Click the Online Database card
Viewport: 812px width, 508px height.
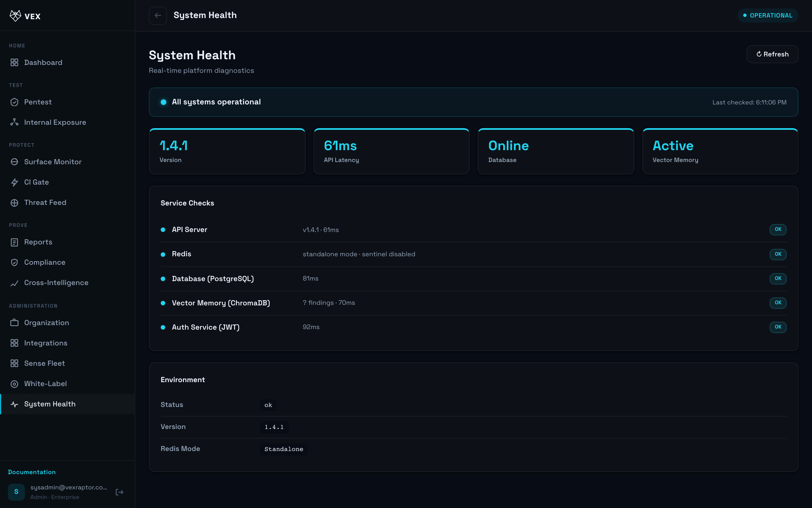pyautogui.click(x=556, y=151)
